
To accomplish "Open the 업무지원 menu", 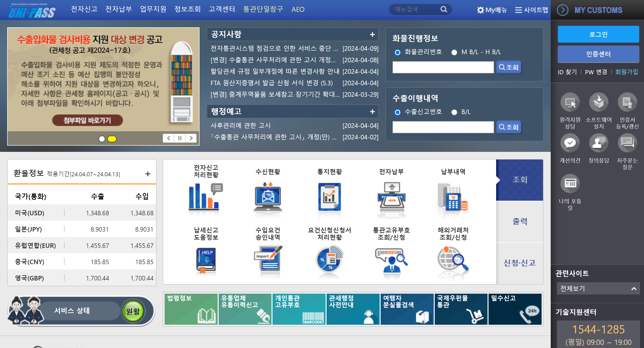I will pos(153,9).
